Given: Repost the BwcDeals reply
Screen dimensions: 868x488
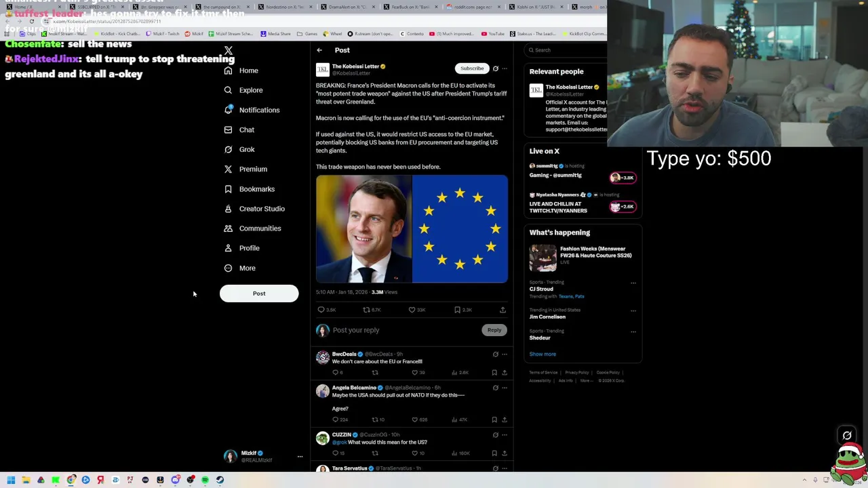Looking at the screenshot, I should tap(375, 373).
